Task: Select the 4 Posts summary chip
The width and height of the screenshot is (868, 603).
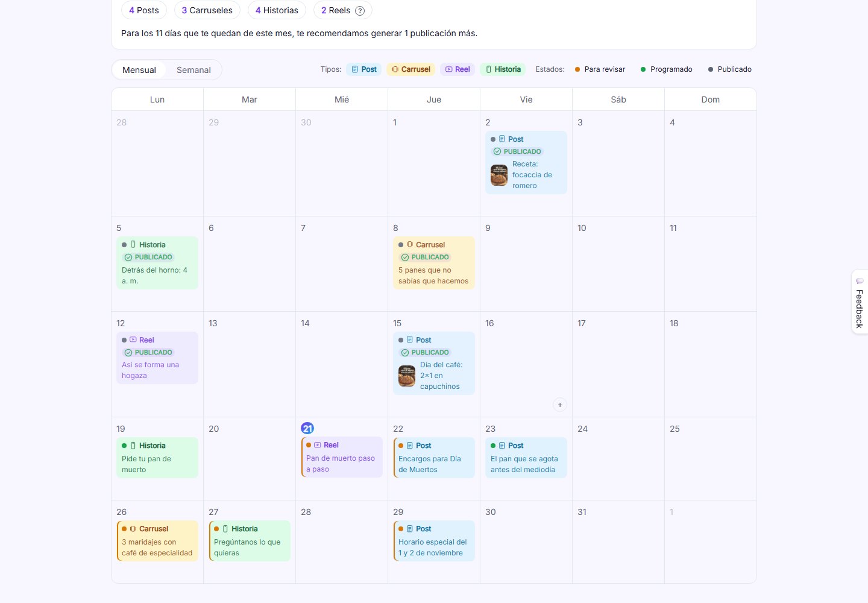Action: pyautogui.click(x=144, y=10)
